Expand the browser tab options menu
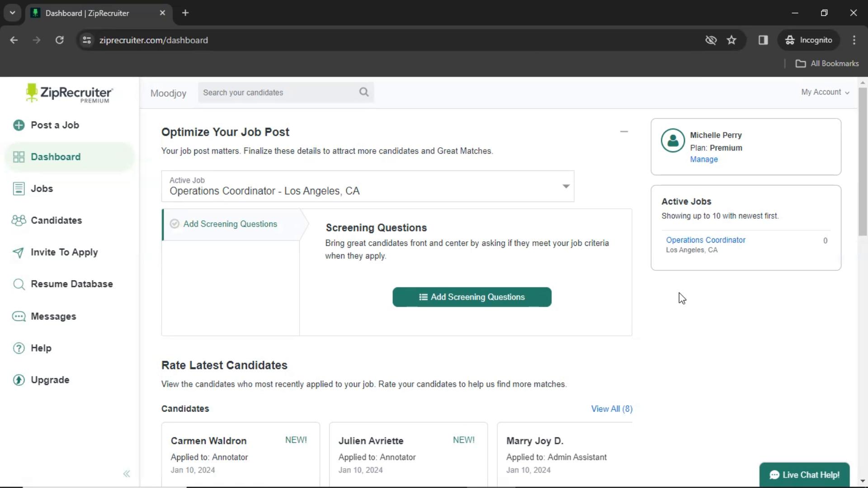The image size is (868, 488). click(12, 13)
